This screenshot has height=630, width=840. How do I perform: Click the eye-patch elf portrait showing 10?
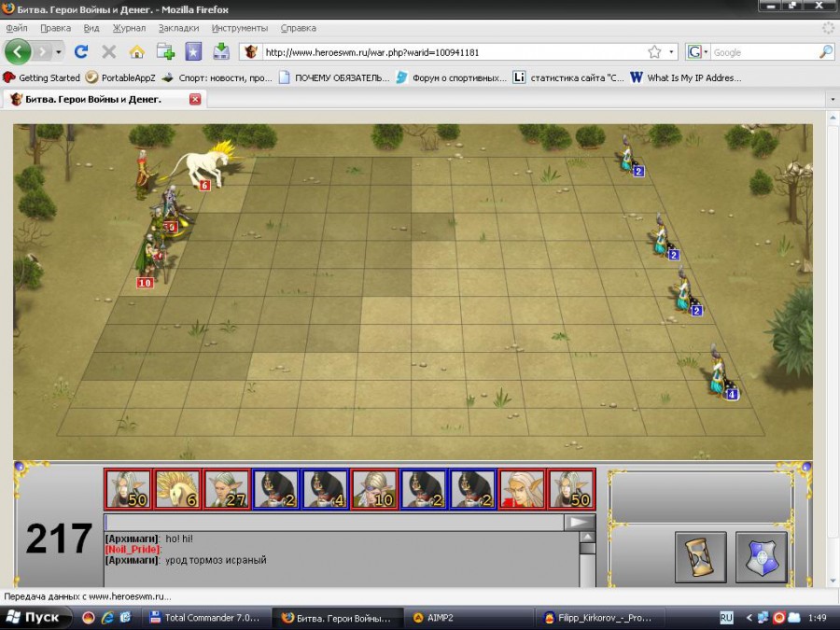coord(374,489)
